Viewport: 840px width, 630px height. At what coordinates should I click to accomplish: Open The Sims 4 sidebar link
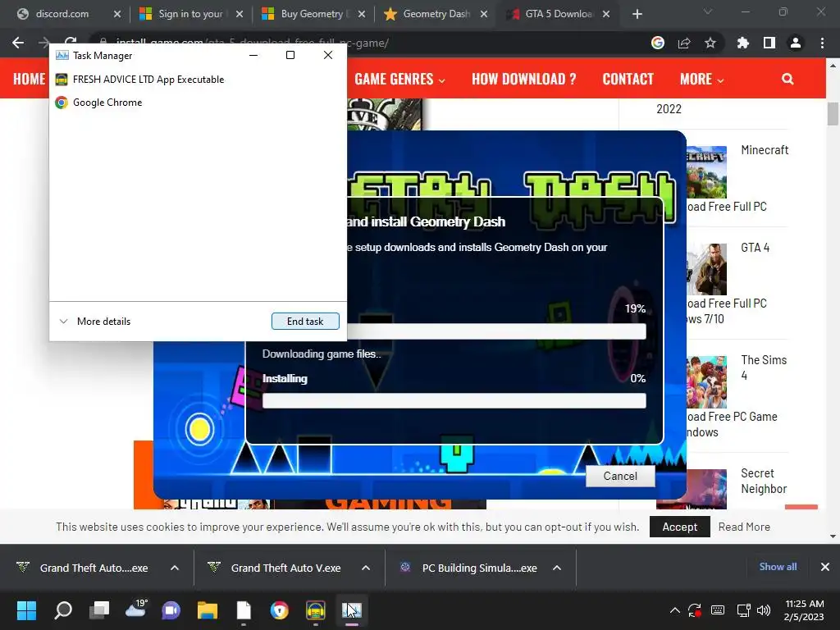click(764, 367)
